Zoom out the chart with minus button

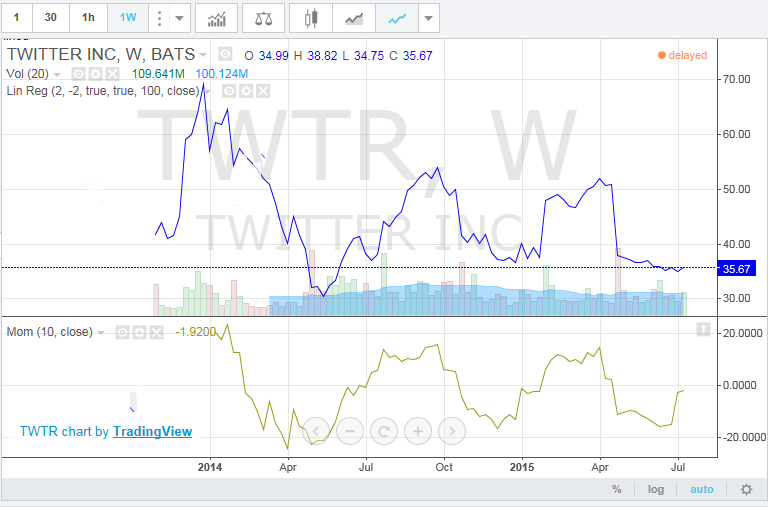pos(350,431)
